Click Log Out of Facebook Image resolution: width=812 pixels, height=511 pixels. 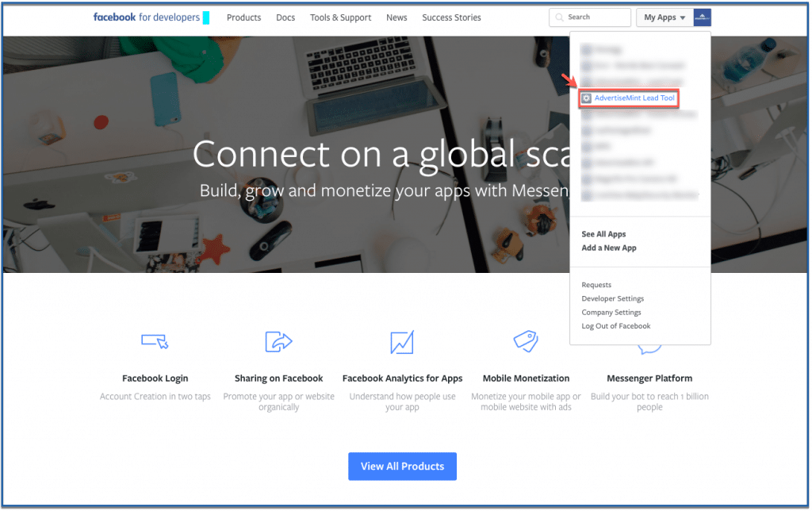tap(616, 326)
